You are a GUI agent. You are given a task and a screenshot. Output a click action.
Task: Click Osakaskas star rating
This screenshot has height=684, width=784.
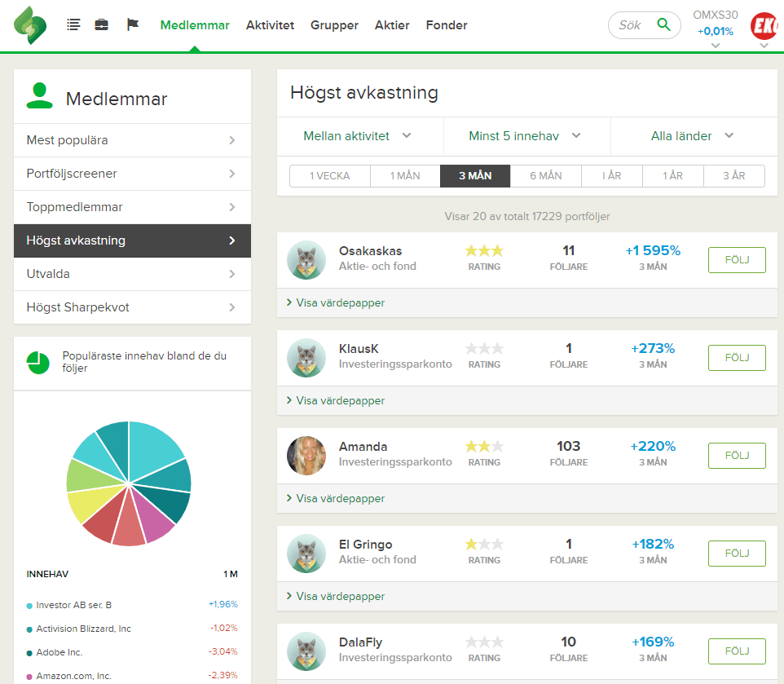point(484,251)
